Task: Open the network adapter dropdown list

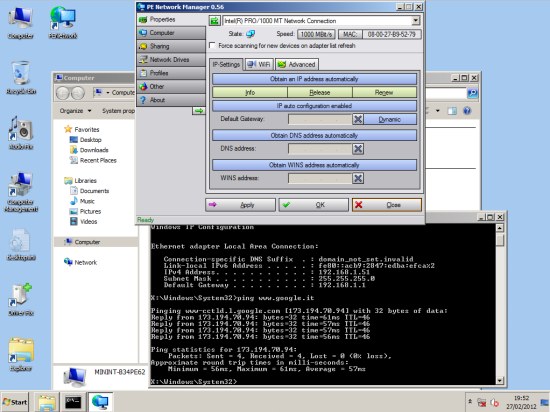Action: pos(416,21)
